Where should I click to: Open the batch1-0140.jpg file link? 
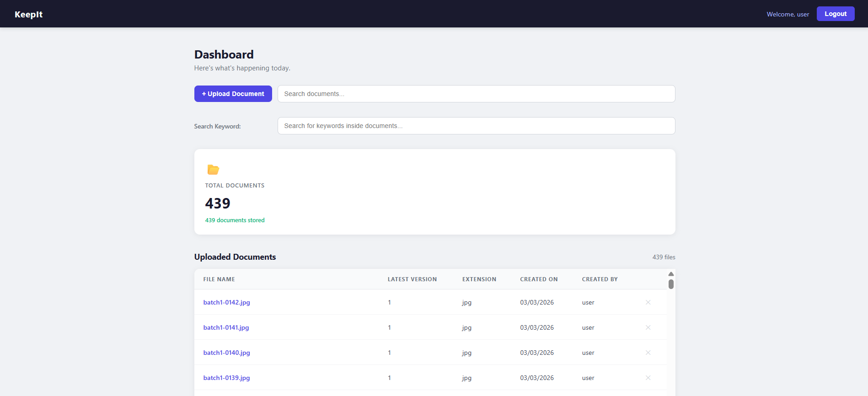[x=226, y=353]
